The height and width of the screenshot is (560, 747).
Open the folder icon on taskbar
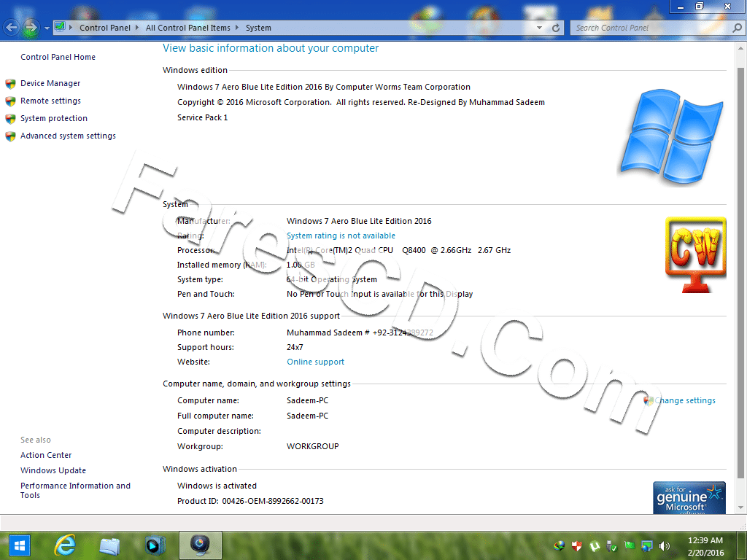pos(109,545)
